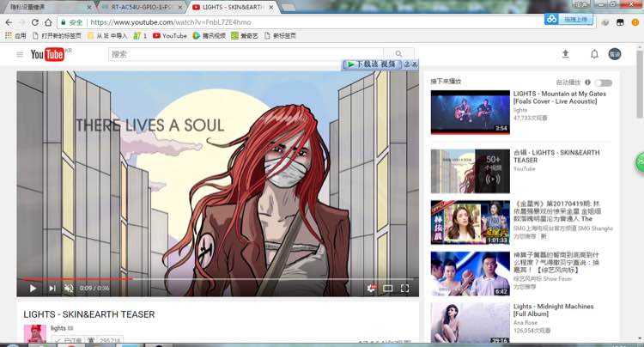Open the 6:42 variety show thumbnail

(471, 273)
